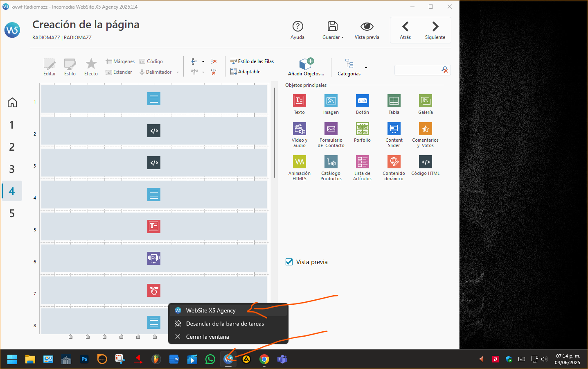Toggle the Vista previa checkbox

click(289, 262)
